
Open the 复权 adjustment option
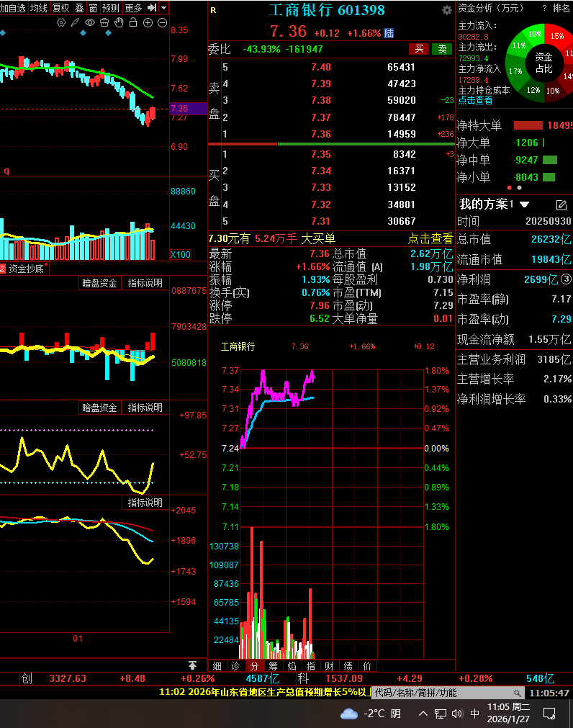[x=60, y=8]
